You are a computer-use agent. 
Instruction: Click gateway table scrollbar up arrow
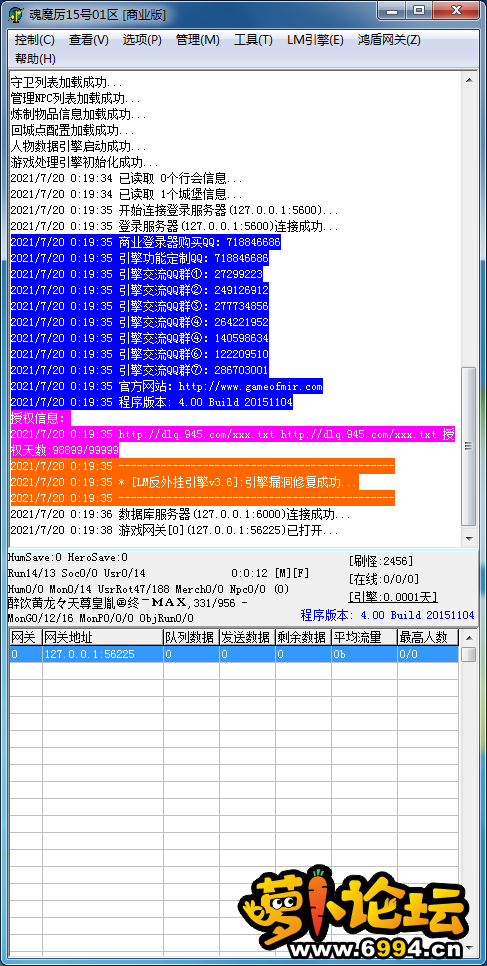469,637
